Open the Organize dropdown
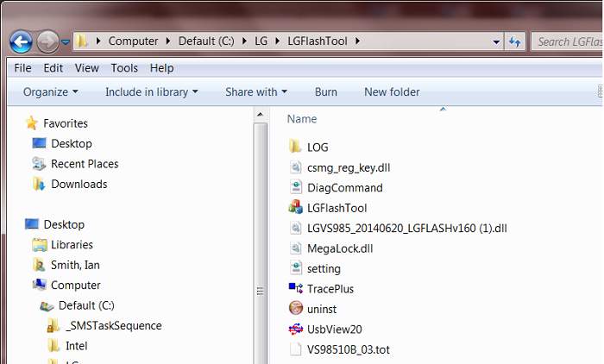 tap(50, 92)
